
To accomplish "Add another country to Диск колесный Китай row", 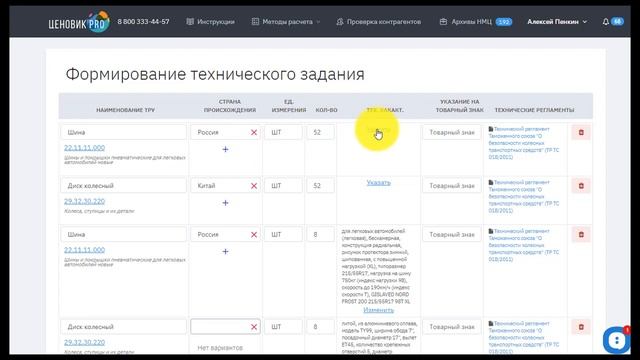I will tap(225, 203).
